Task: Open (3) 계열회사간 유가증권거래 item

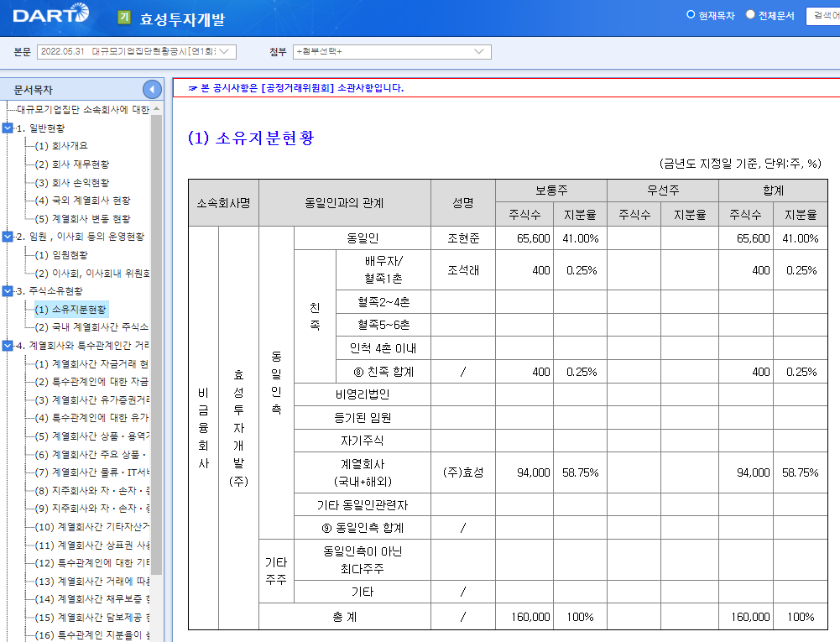Action: 91,399
